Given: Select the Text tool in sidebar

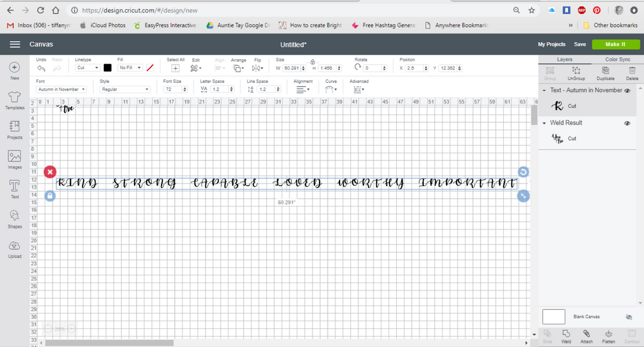Looking at the screenshot, I should pos(14,187).
